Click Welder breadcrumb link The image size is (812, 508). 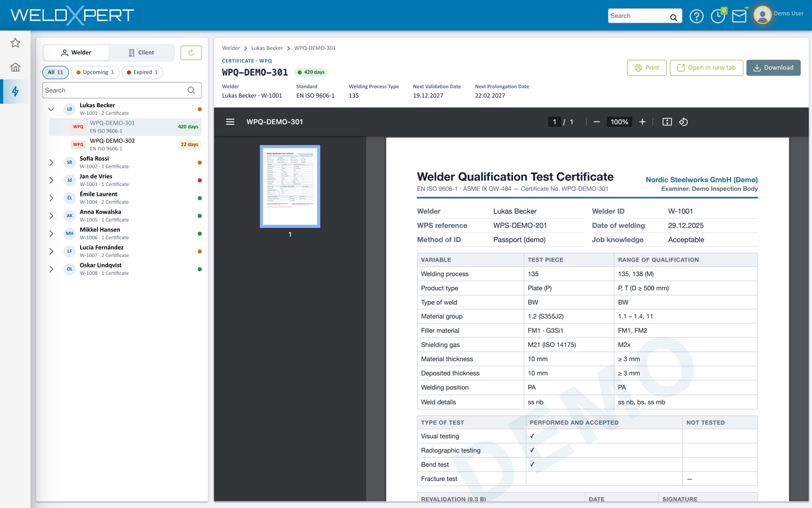(x=231, y=48)
